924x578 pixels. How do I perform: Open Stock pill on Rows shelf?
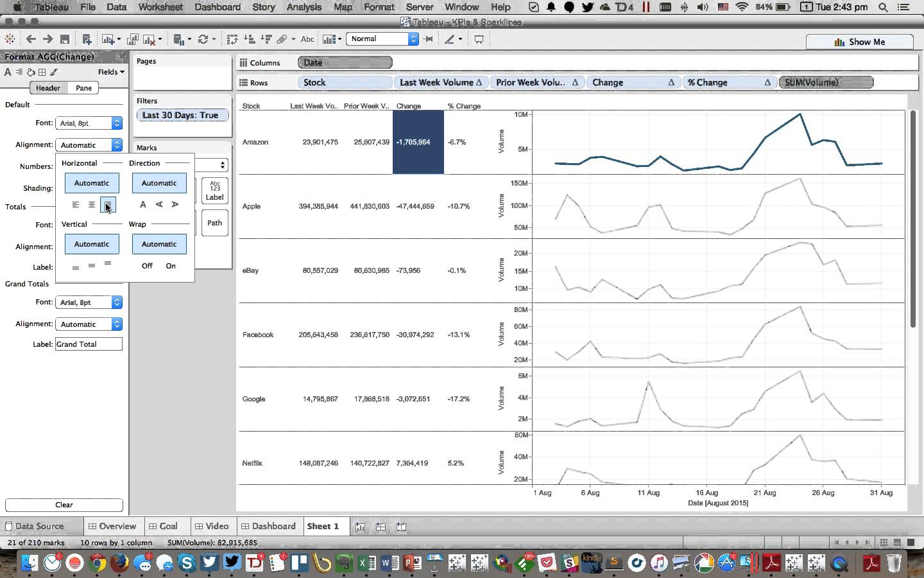(x=345, y=82)
